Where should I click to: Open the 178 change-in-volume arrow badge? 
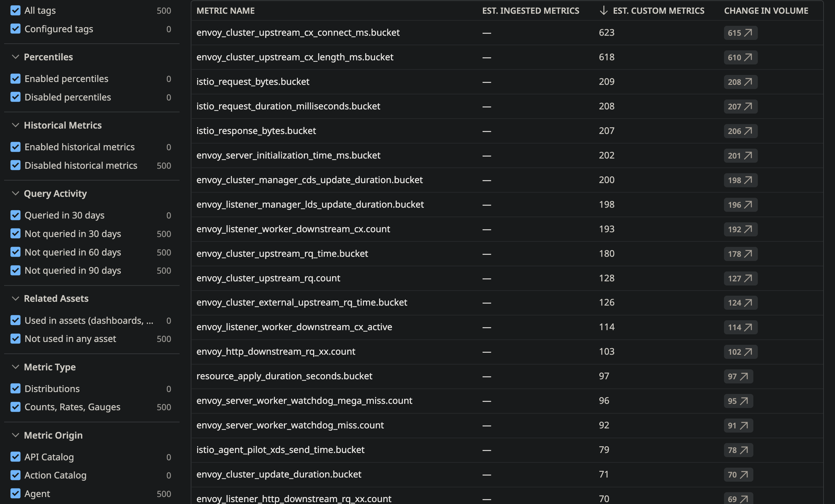coord(741,254)
